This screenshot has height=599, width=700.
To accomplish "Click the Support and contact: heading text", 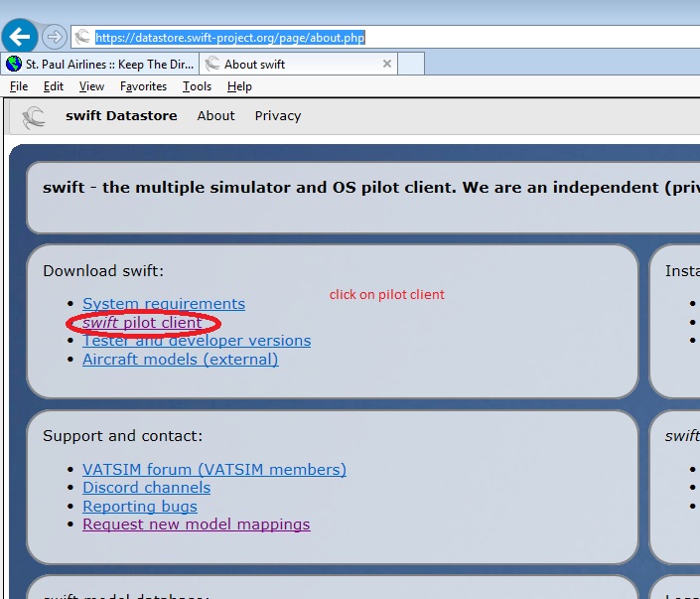I will [123, 435].
